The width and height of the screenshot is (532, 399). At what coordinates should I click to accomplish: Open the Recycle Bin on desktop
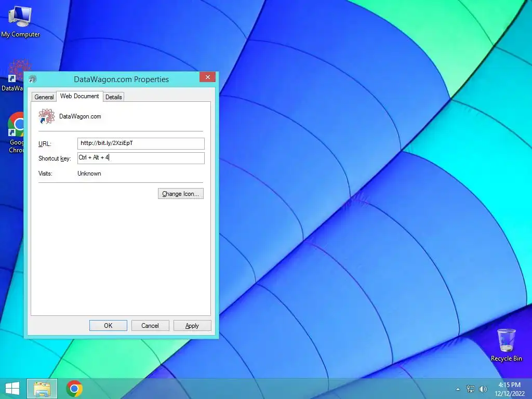pos(506,345)
